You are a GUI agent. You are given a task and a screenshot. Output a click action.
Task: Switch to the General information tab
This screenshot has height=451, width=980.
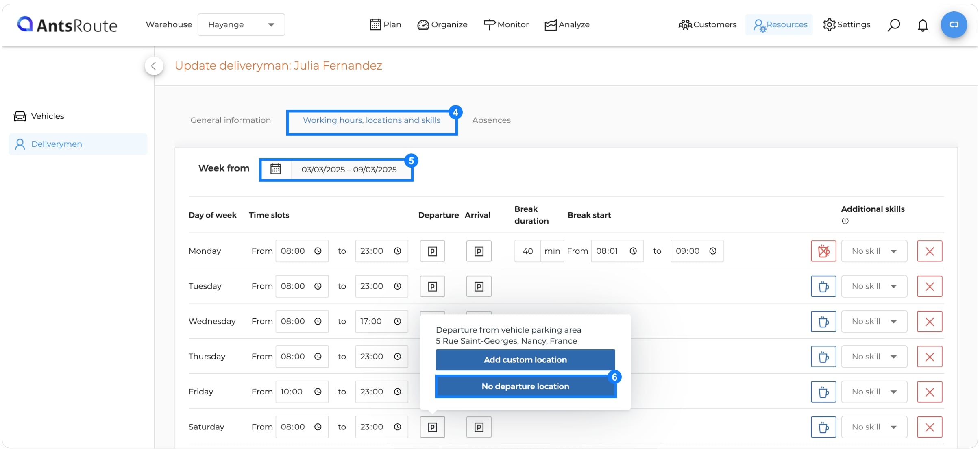(x=231, y=120)
